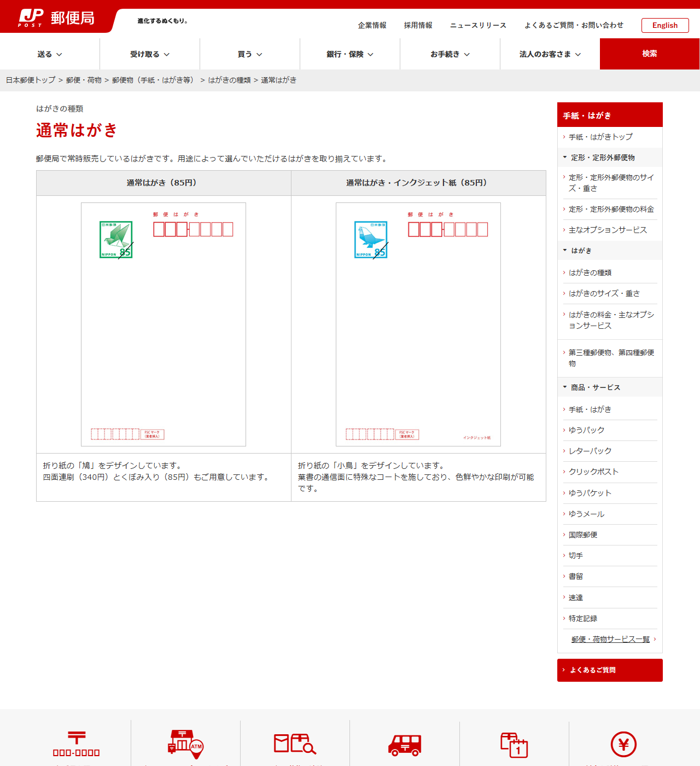Expand the 受け取る navigation menu
Viewport: 700px width, 766px height.
tap(150, 54)
